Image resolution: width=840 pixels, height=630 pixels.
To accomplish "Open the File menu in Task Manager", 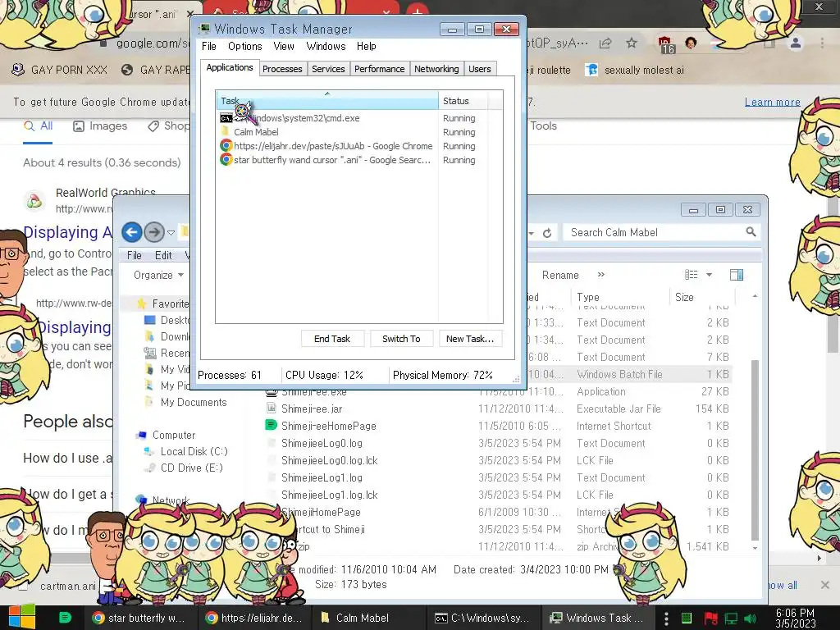I will (209, 47).
